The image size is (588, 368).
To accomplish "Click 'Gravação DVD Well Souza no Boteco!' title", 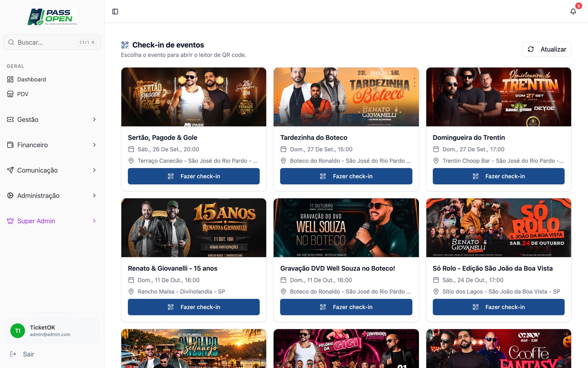I will pos(337,268).
